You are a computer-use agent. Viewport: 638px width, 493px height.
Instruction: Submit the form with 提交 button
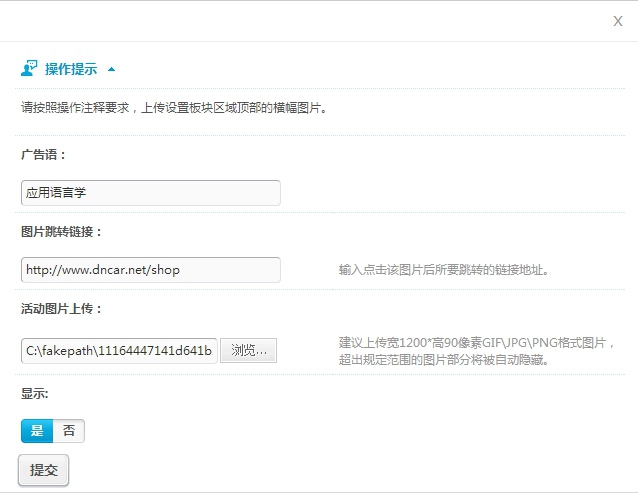(44, 470)
